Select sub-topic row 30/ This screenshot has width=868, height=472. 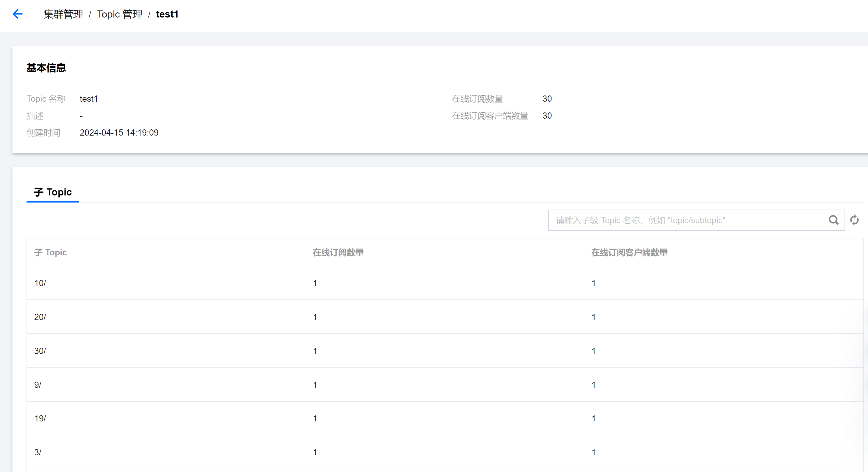point(445,351)
